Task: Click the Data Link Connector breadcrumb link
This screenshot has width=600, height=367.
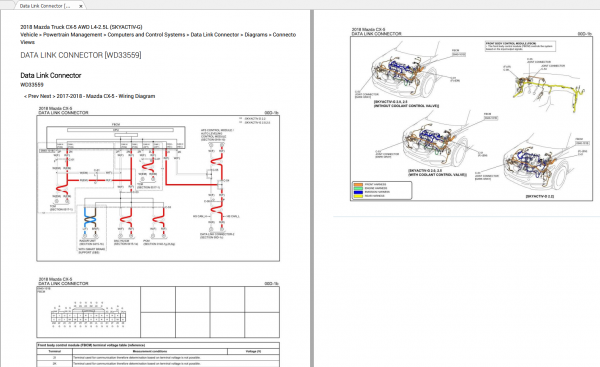Action: pos(215,35)
